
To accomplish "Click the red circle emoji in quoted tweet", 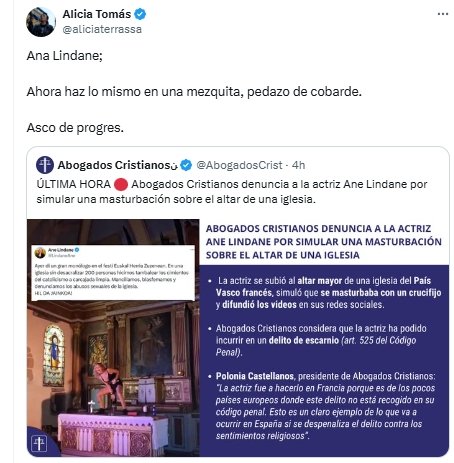I will click(121, 184).
